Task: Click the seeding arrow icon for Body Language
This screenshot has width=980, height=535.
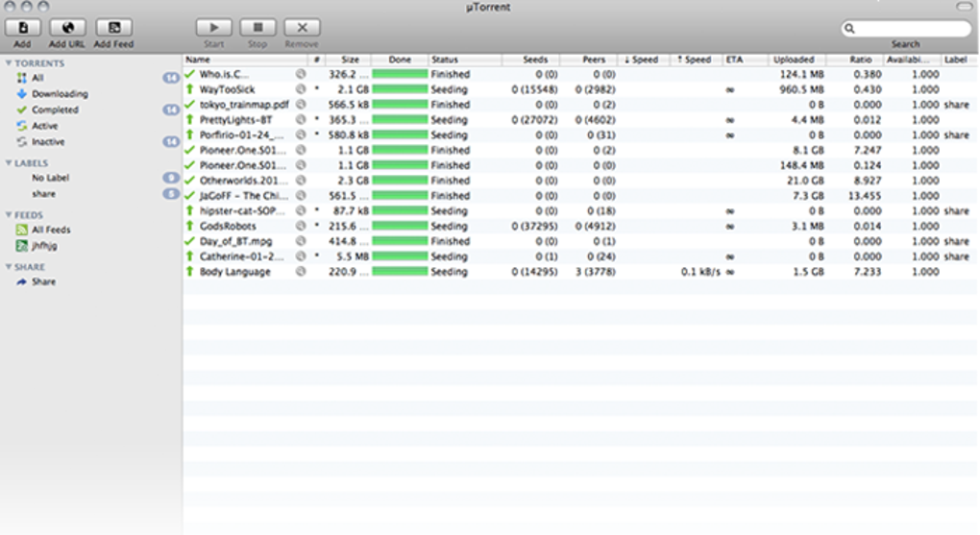Action: 189,271
